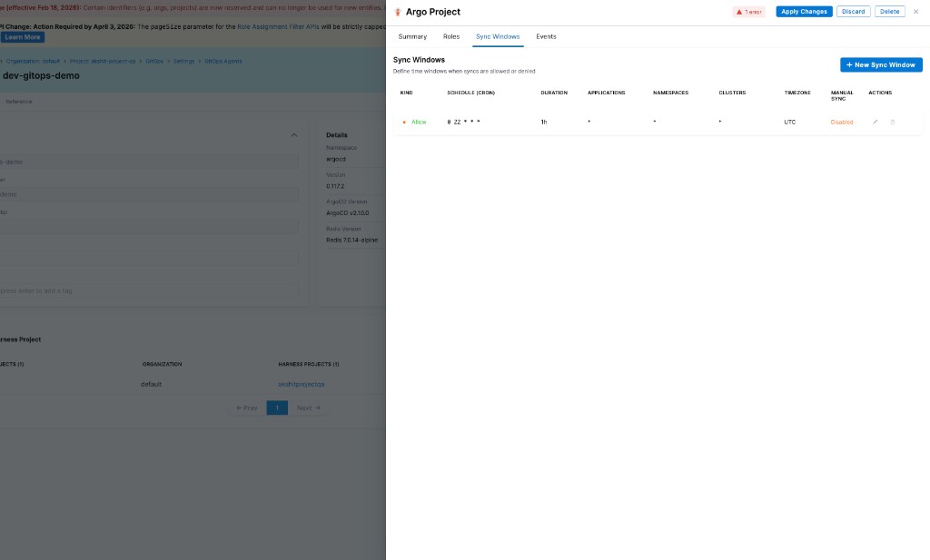930x560 pixels.
Task: Open Role Assignment Filter APIs link
Action: (x=278, y=26)
